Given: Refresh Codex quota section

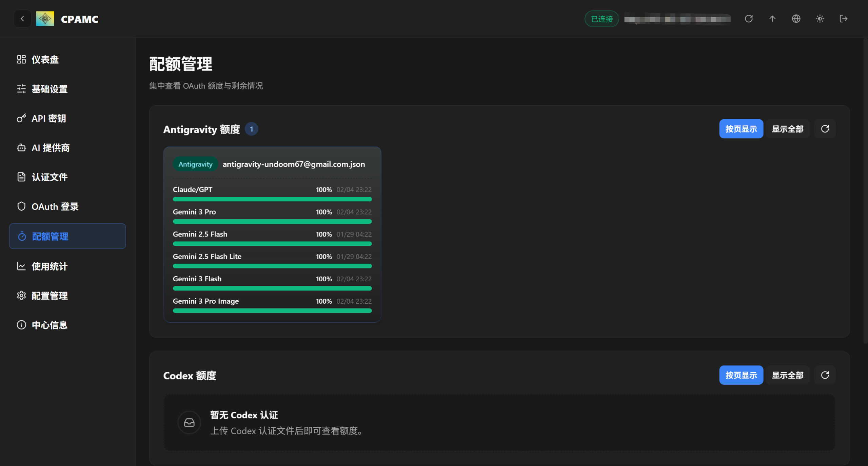Looking at the screenshot, I should [825, 375].
